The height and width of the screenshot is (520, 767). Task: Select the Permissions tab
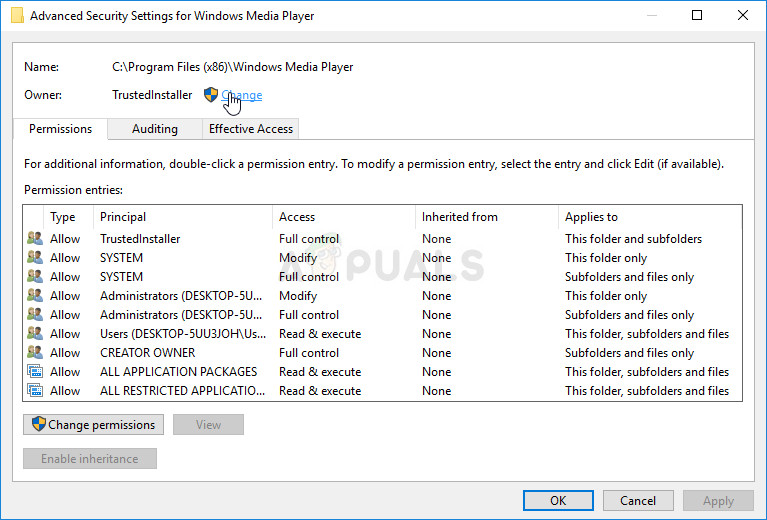(x=60, y=129)
